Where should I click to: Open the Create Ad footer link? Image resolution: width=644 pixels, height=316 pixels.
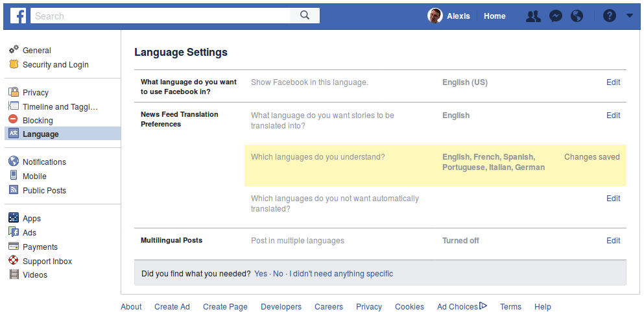pyautogui.click(x=172, y=306)
